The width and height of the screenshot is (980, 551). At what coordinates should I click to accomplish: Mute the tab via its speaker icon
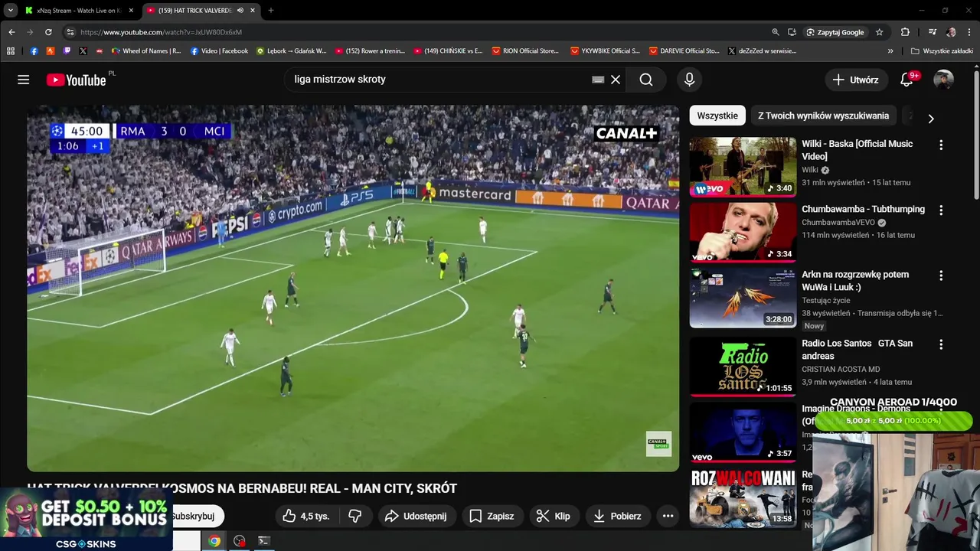pyautogui.click(x=240, y=11)
